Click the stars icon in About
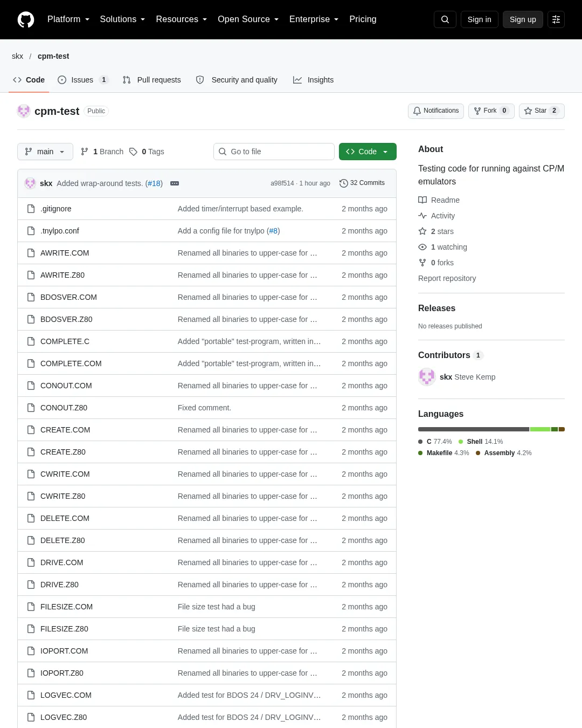582x728 pixels. click(x=422, y=231)
